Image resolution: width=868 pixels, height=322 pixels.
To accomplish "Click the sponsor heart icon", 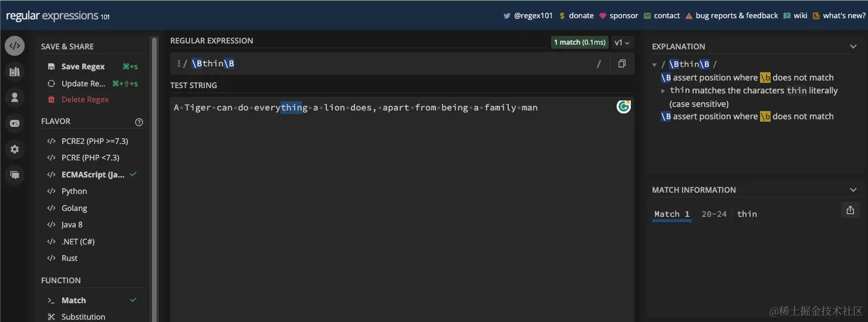I will pyautogui.click(x=602, y=16).
